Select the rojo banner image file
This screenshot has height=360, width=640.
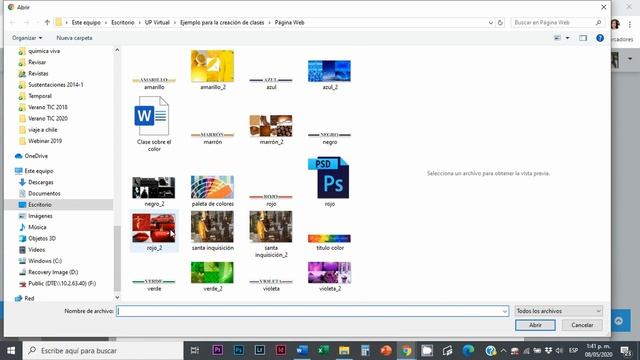[x=271, y=200]
